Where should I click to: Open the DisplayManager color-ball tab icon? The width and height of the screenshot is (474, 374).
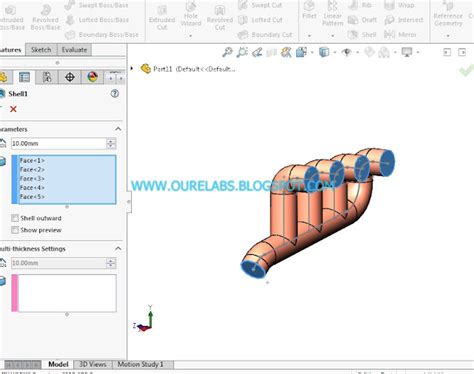(92, 77)
